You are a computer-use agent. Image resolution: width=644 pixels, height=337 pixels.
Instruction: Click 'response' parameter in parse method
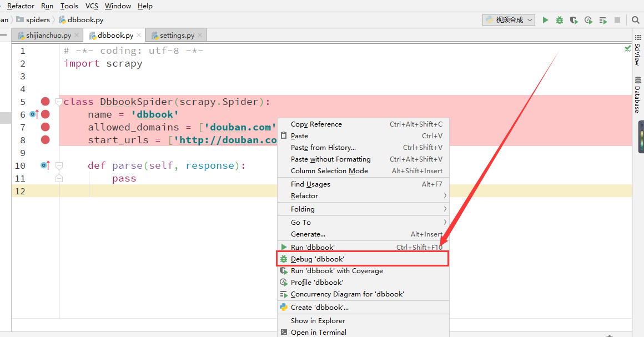pyautogui.click(x=210, y=165)
